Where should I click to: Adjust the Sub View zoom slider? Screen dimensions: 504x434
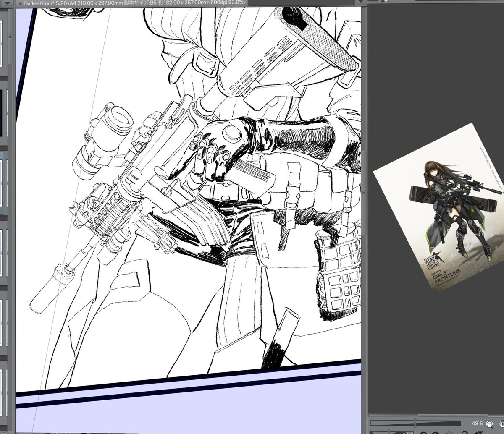click(415, 423)
